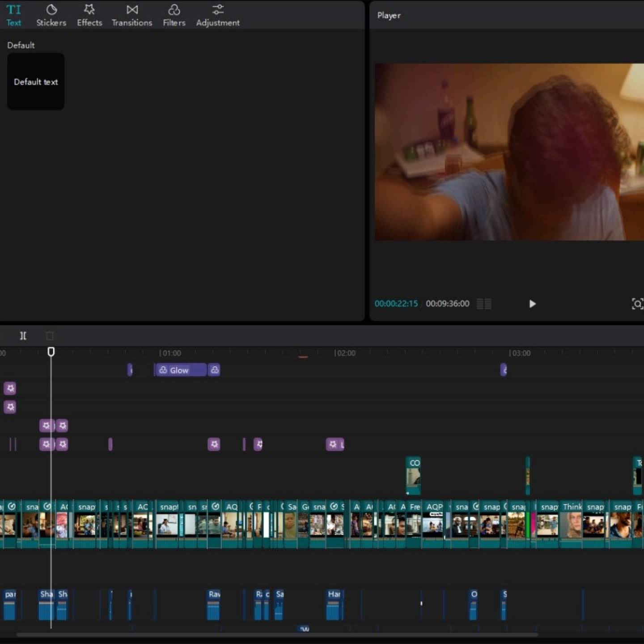
Task: Click the full screen preview icon
Action: 637,304
